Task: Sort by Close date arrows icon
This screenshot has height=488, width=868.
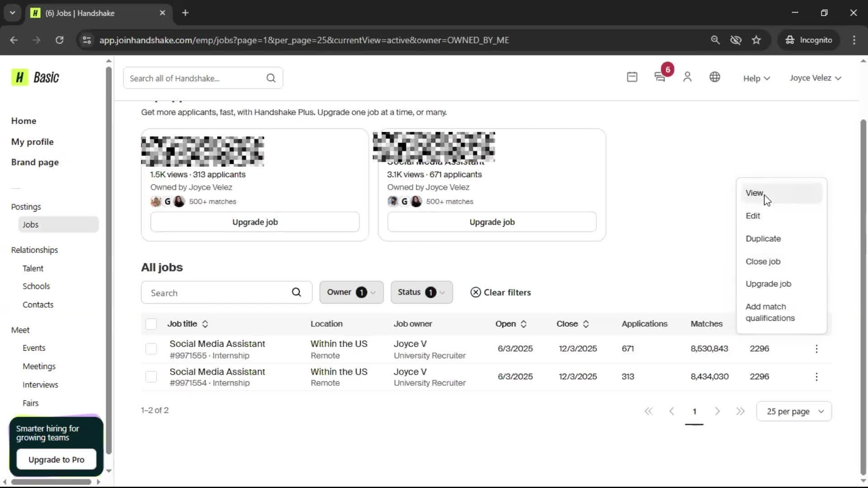Action: (586, 324)
